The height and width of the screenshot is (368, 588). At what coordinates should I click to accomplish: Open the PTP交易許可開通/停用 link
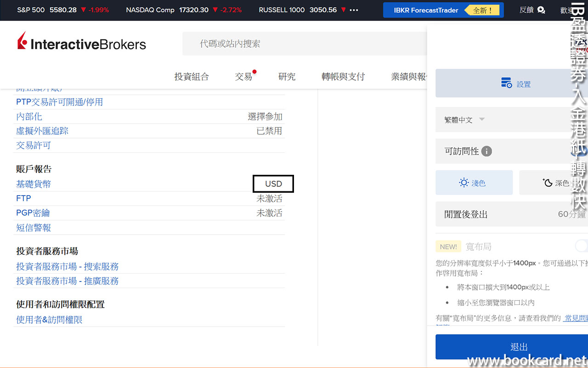point(59,102)
